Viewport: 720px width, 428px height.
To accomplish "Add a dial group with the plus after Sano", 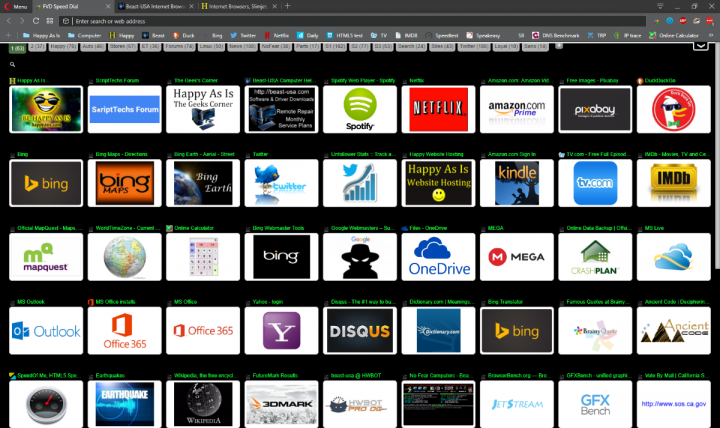I will click(559, 46).
